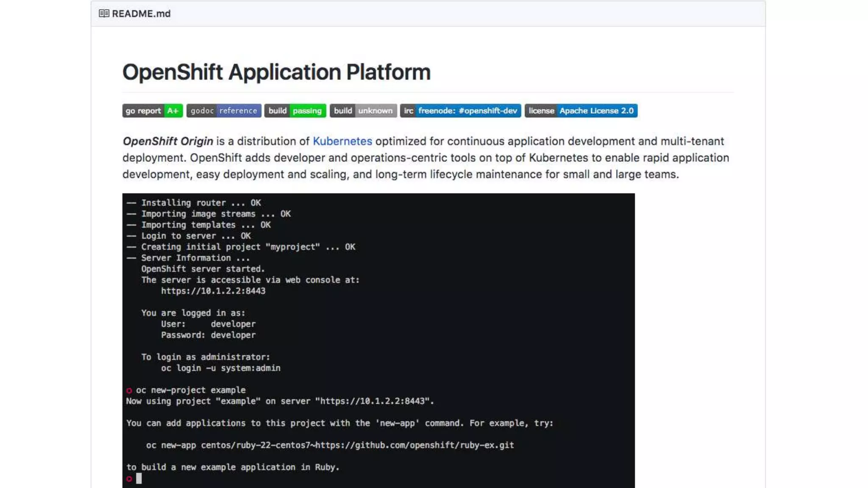Click the build unknown badge
The height and width of the screenshot is (488, 868).
[363, 111]
